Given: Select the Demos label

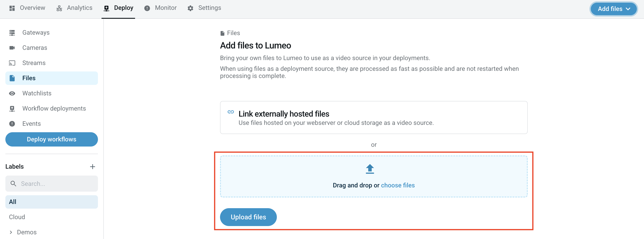Looking at the screenshot, I should 27,232.
